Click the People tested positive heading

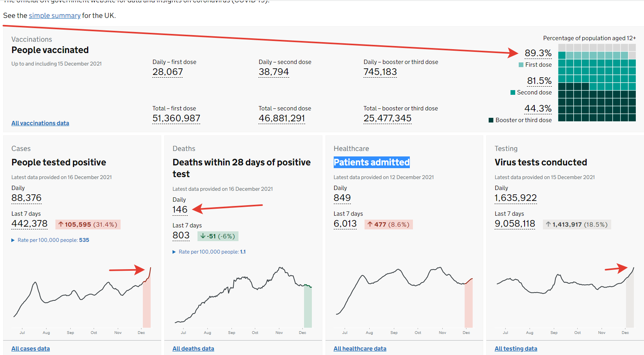[59, 163]
